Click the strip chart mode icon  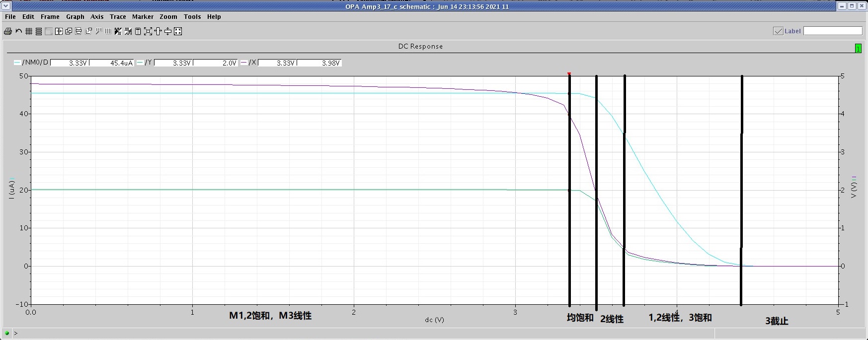[x=39, y=31]
